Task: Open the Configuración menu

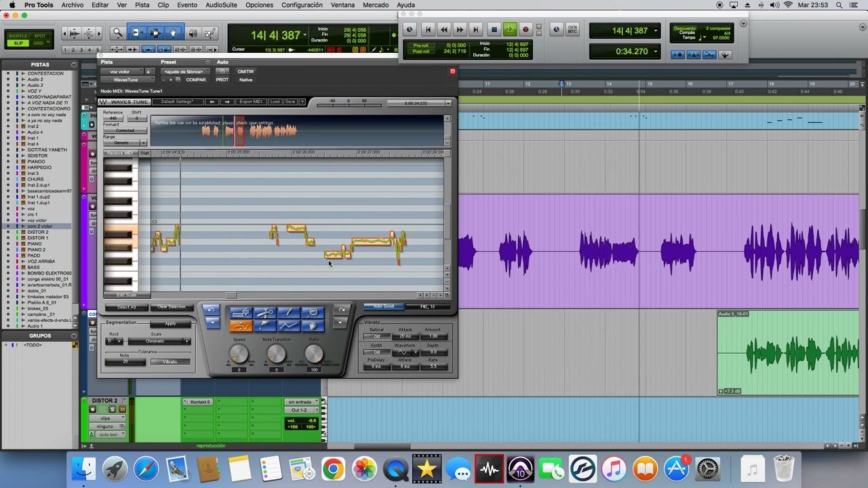Action: coord(302,5)
